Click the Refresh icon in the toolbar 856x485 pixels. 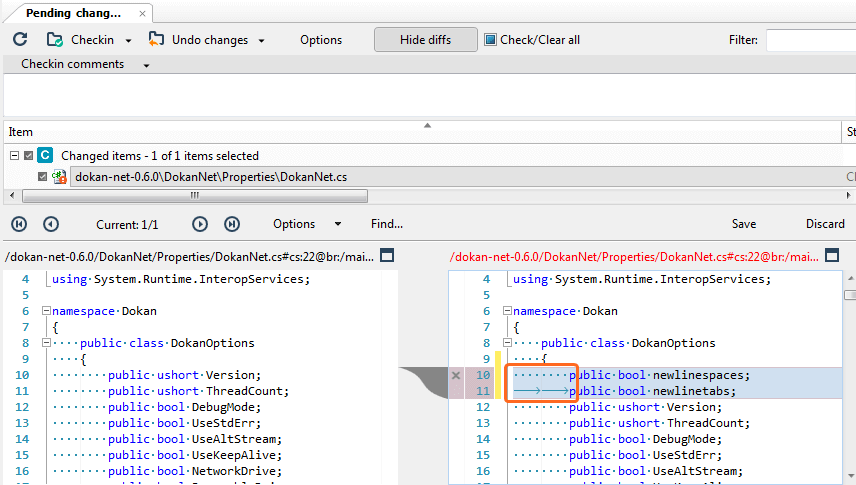tap(20, 39)
